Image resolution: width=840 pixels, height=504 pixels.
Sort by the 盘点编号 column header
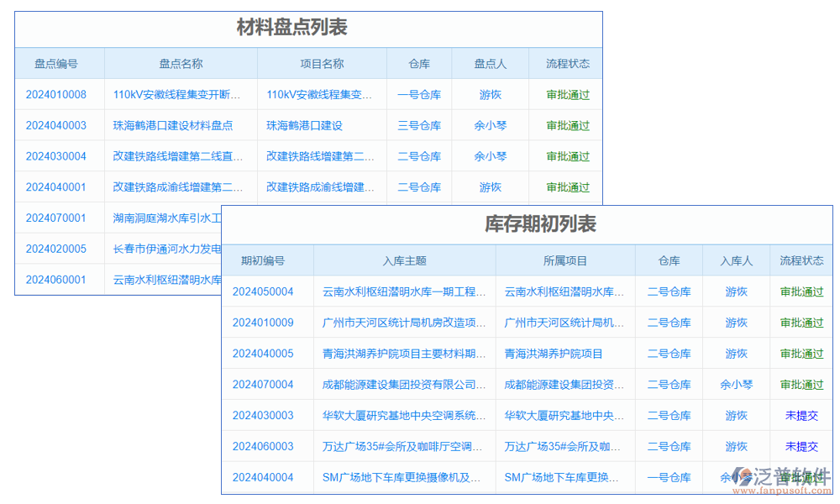coord(59,63)
